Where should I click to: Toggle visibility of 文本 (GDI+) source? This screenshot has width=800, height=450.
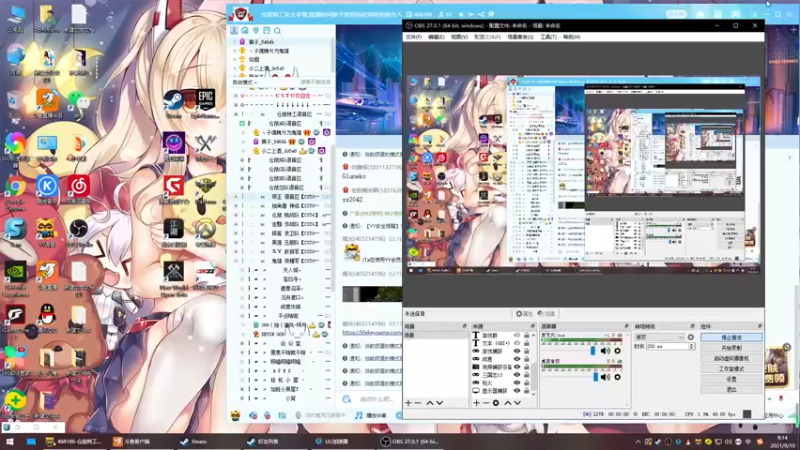click(517, 343)
